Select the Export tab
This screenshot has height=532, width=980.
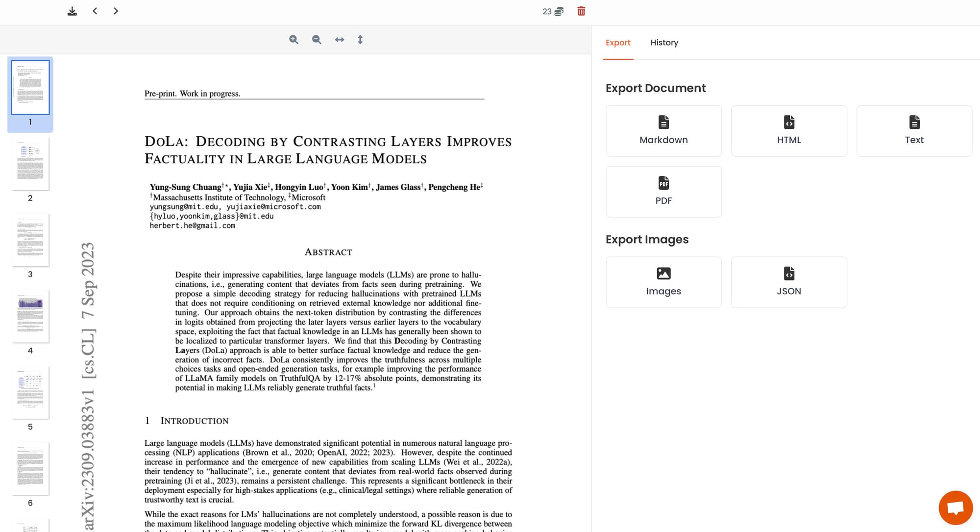[618, 43]
